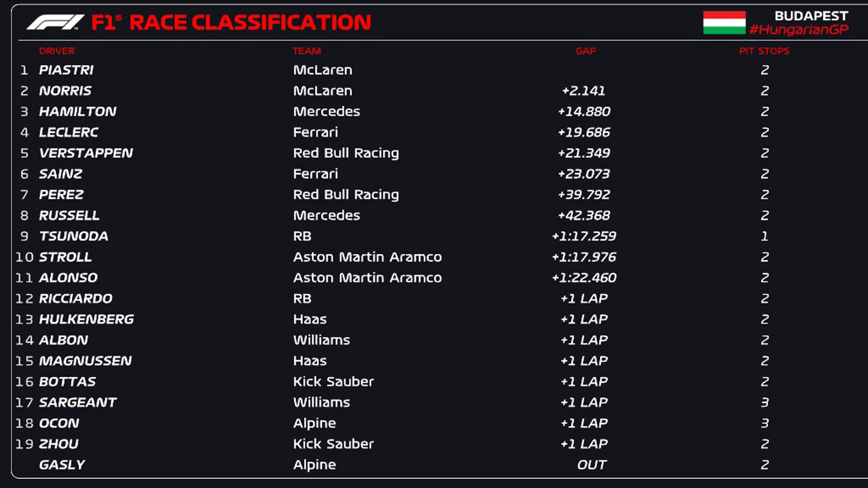Viewport: 868px width, 488px height.
Task: Click the GAP column header
Action: [585, 51]
